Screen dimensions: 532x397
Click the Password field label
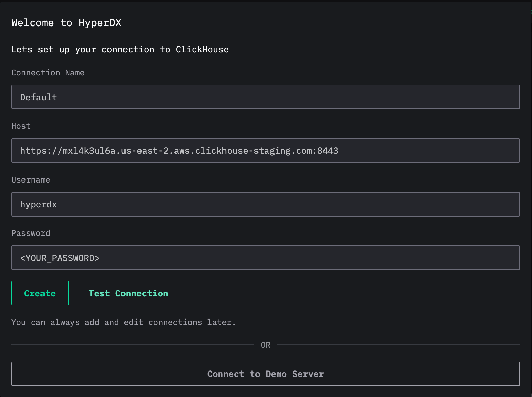tap(31, 233)
